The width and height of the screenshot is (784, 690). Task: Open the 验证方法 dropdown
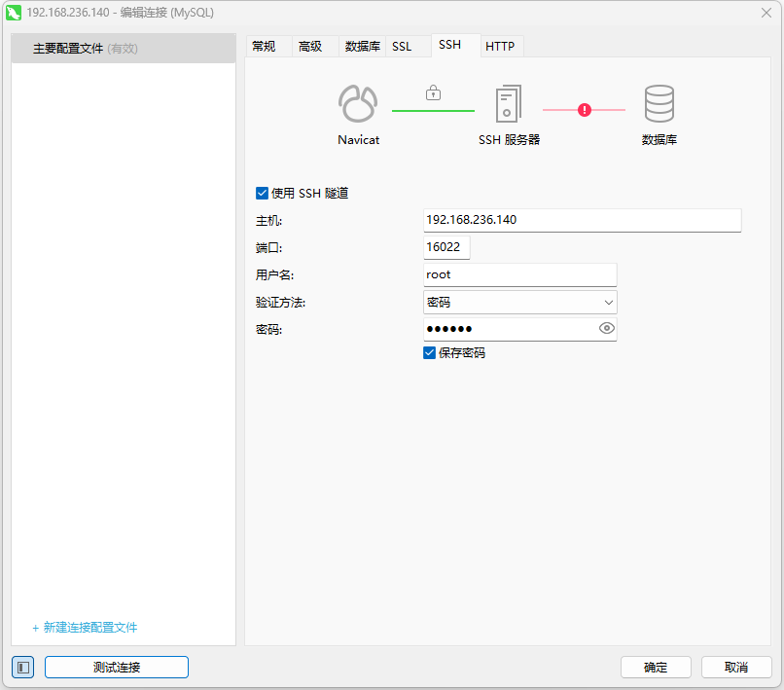pyautogui.click(x=520, y=303)
